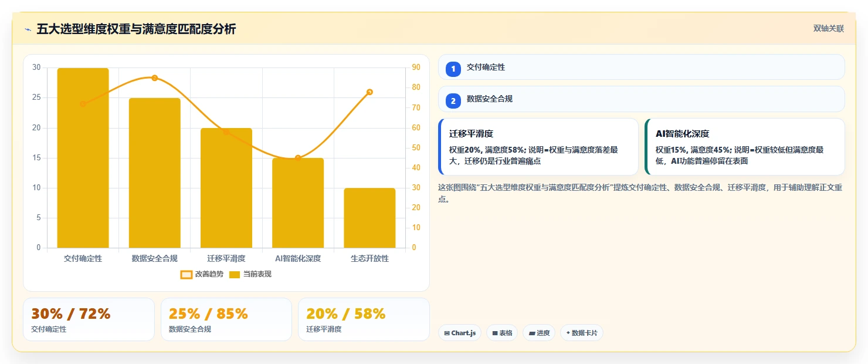Click the 迁移平滑度 insight card
This screenshot has height=364, width=868.
point(538,147)
